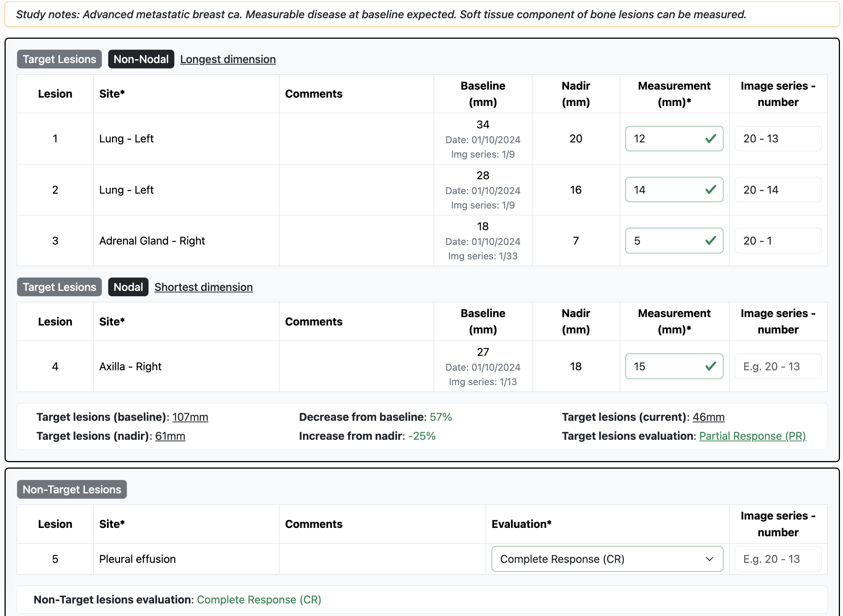
Task: Click Non-Target Lesions section badge
Action: pyautogui.click(x=72, y=490)
